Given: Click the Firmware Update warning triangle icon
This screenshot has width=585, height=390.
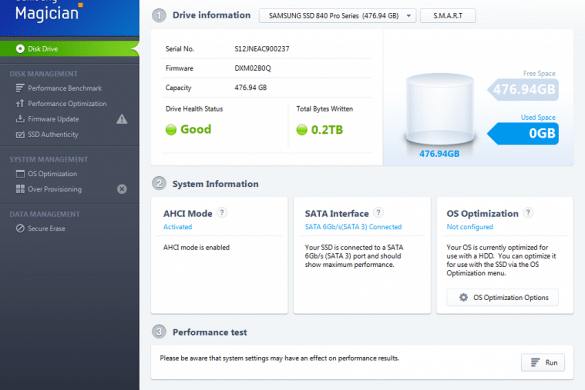Looking at the screenshot, I should click(122, 119).
